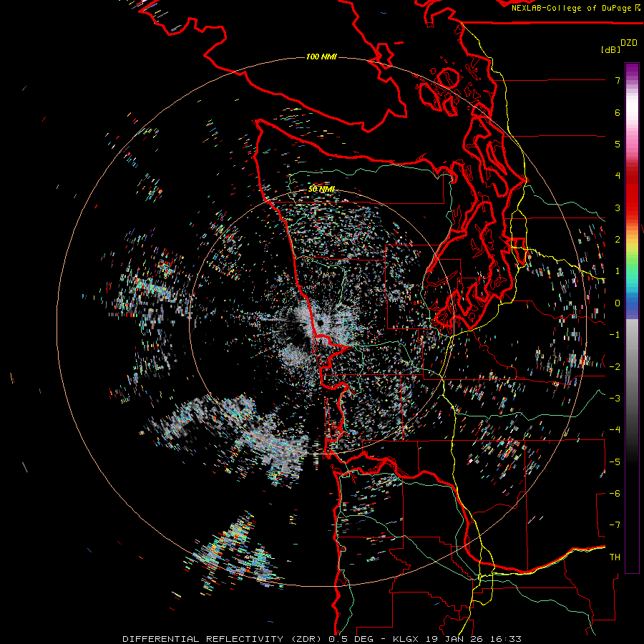Click the 3 value on the color scale
This screenshot has height=644, width=644.
click(618, 208)
